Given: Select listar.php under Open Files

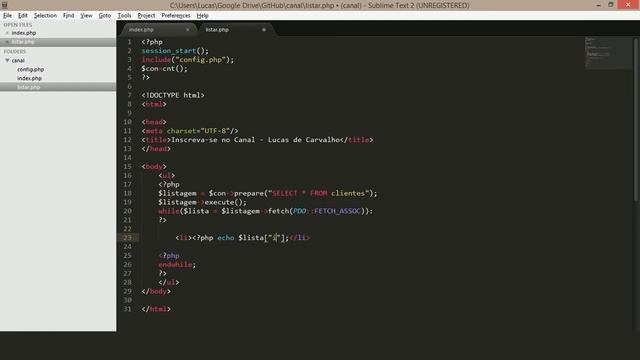Looking at the screenshot, I should click(x=23, y=42).
